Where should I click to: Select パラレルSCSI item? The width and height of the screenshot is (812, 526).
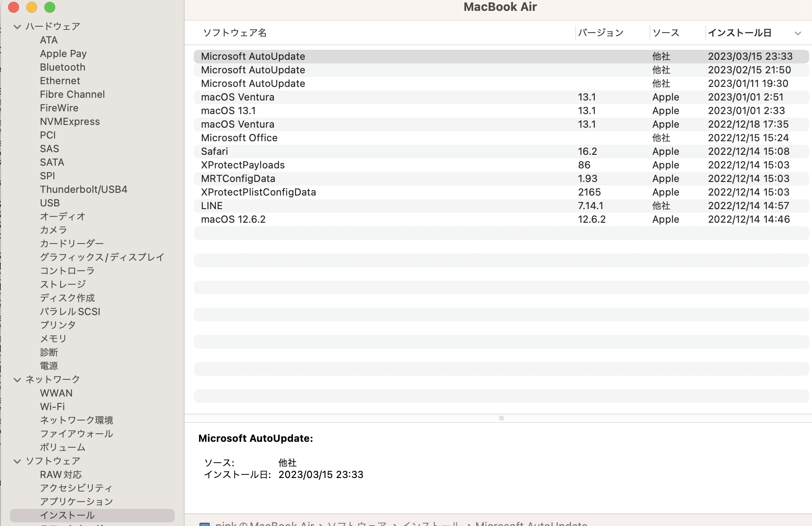point(70,312)
